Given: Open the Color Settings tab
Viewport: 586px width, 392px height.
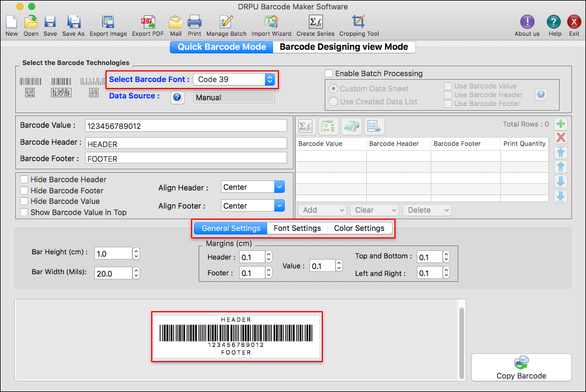Looking at the screenshot, I should pyautogui.click(x=359, y=229).
